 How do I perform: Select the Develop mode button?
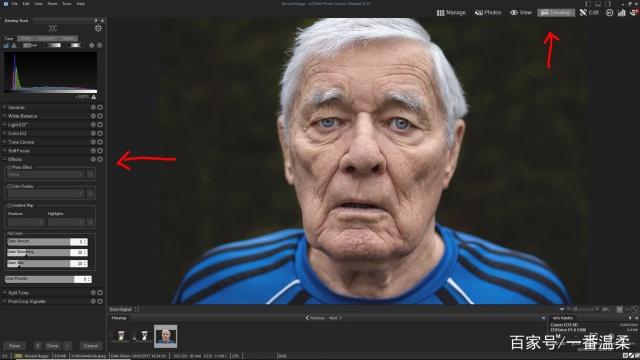click(x=556, y=13)
